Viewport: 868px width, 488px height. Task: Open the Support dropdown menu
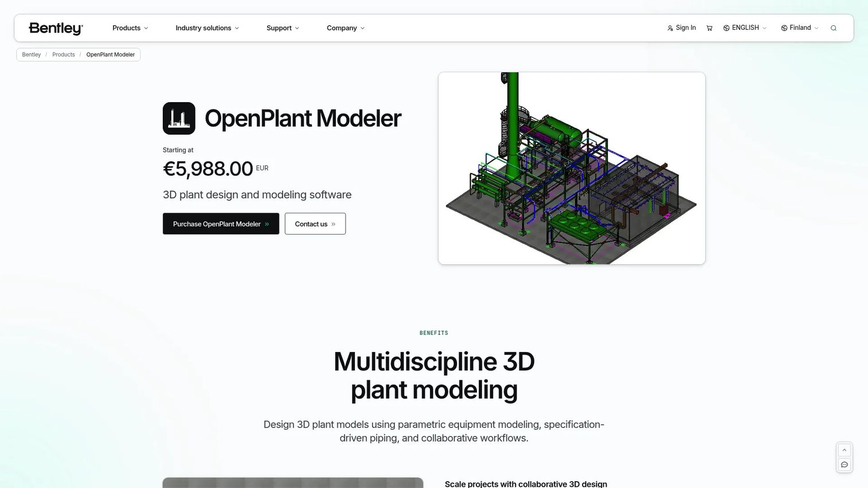click(x=283, y=28)
